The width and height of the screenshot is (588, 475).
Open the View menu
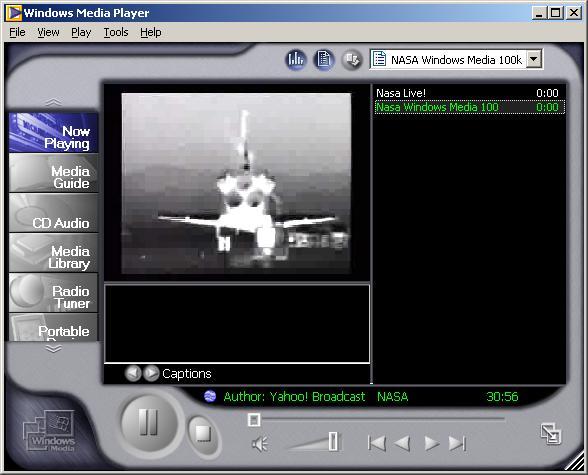click(48, 33)
